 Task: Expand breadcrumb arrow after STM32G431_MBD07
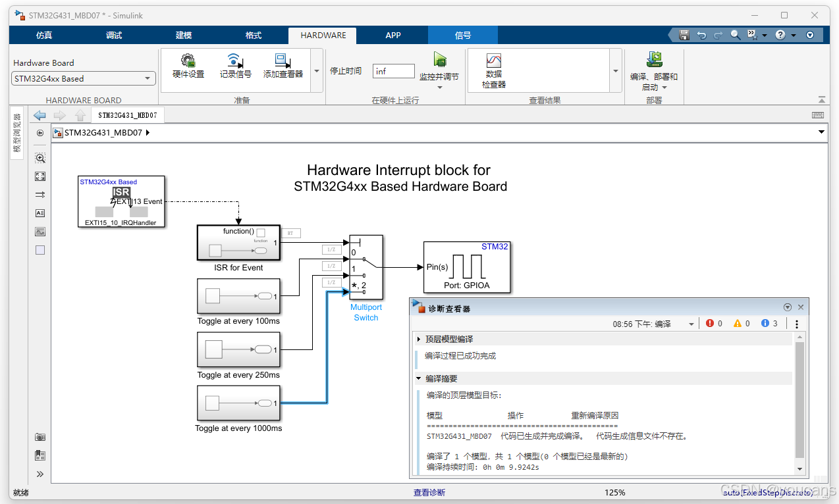pyautogui.click(x=148, y=133)
